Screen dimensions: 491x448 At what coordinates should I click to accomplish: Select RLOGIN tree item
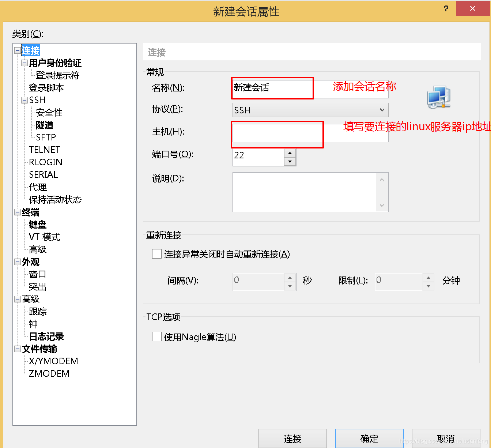46,162
